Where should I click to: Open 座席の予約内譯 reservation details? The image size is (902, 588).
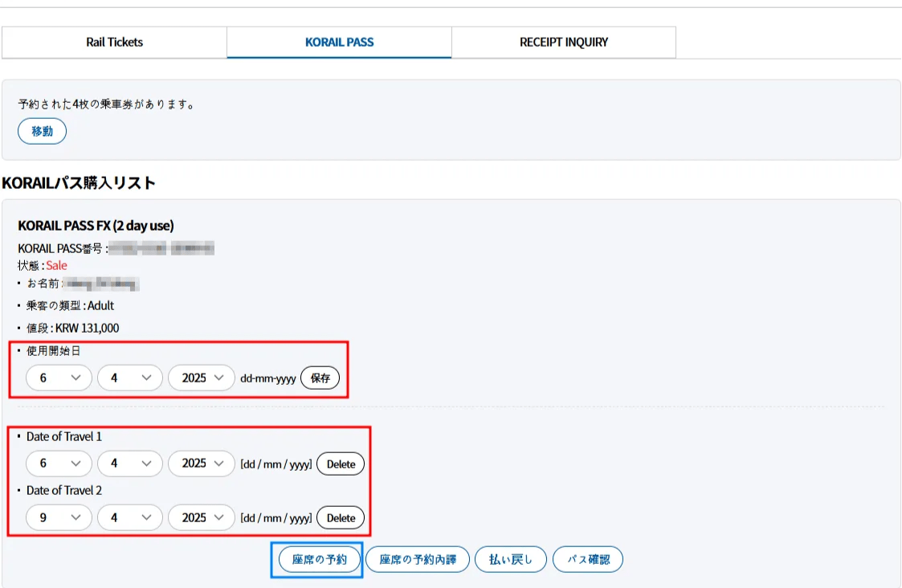[x=417, y=560]
